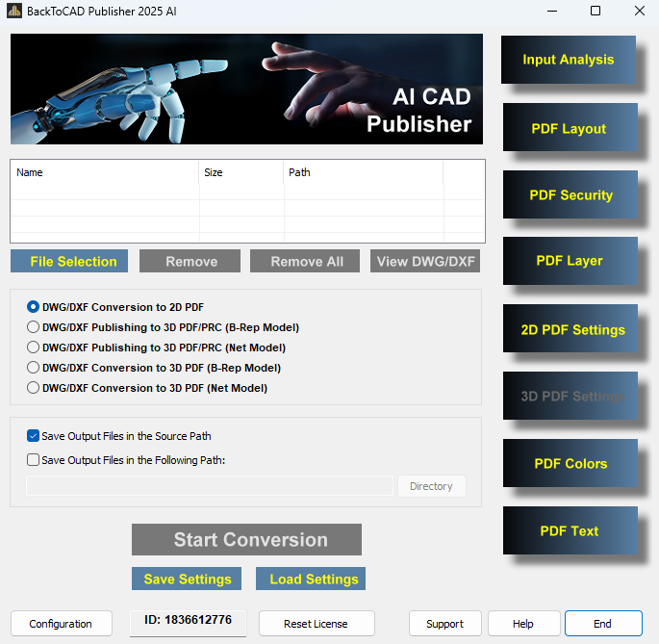Click the greyed 3D PDF Settings button
The height and width of the screenshot is (644, 659).
point(570,396)
